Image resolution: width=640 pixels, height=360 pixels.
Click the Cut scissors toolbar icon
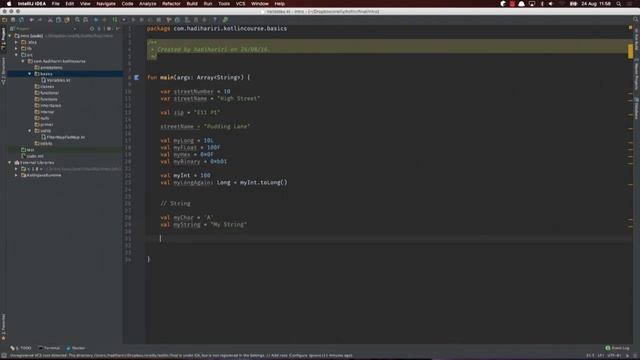point(50,20)
